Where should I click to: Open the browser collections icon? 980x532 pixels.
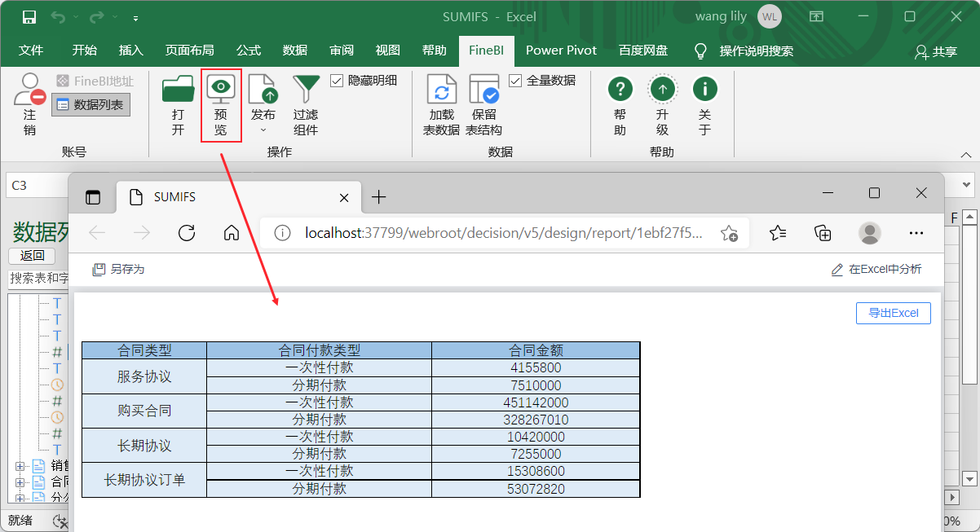click(823, 233)
